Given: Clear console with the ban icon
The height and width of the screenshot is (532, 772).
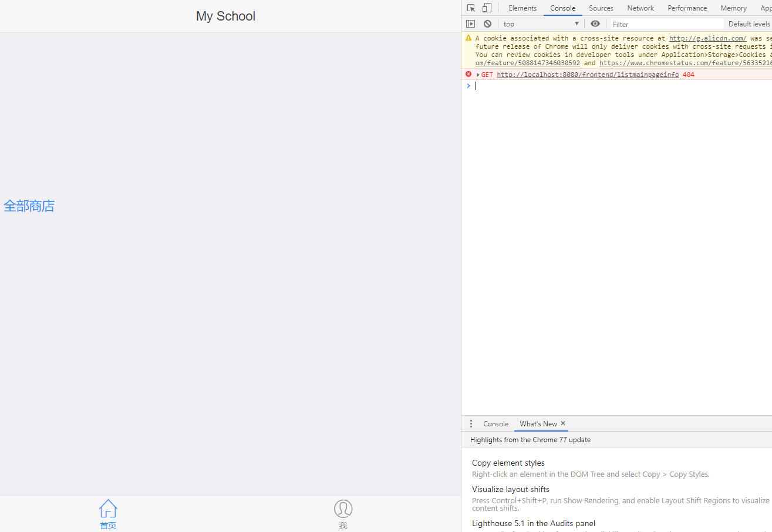Looking at the screenshot, I should coord(487,24).
